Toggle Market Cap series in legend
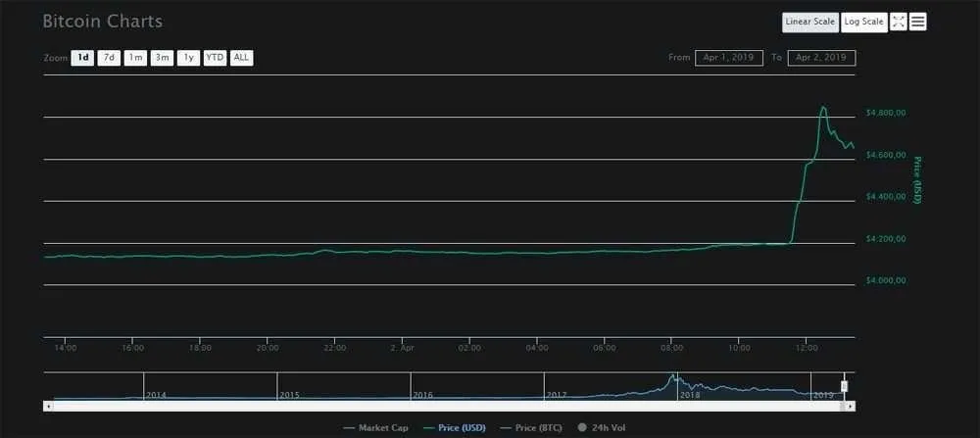 [376, 428]
